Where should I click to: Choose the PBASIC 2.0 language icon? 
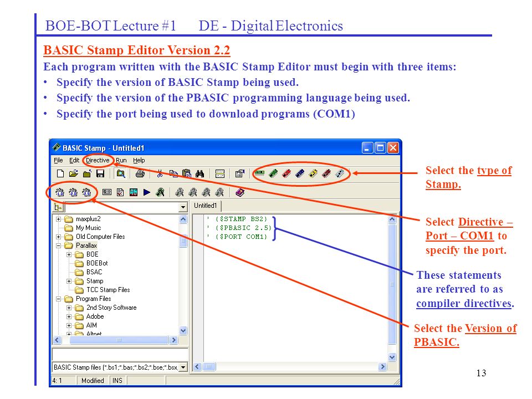[73, 193]
